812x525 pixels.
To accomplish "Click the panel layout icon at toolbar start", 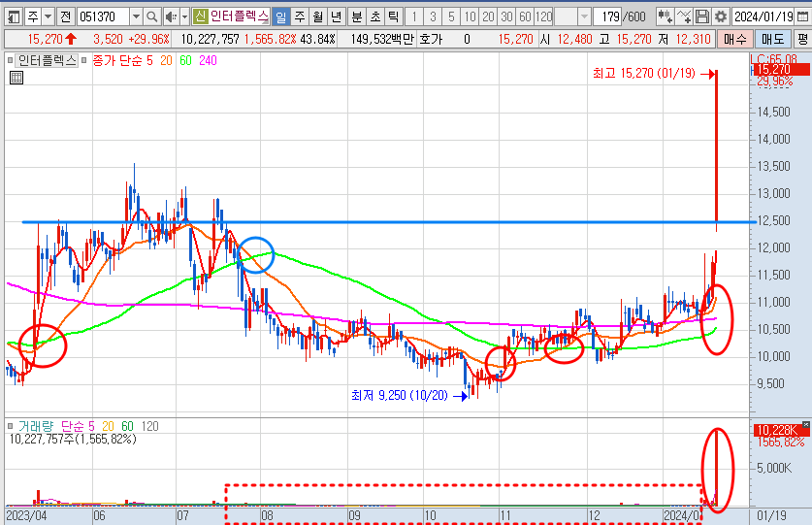I will coord(14,17).
